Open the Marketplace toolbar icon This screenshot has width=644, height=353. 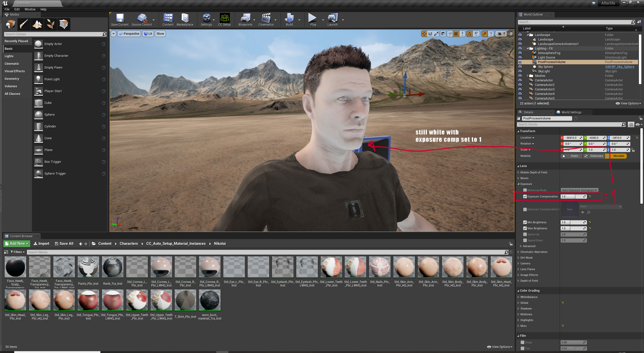(x=185, y=20)
